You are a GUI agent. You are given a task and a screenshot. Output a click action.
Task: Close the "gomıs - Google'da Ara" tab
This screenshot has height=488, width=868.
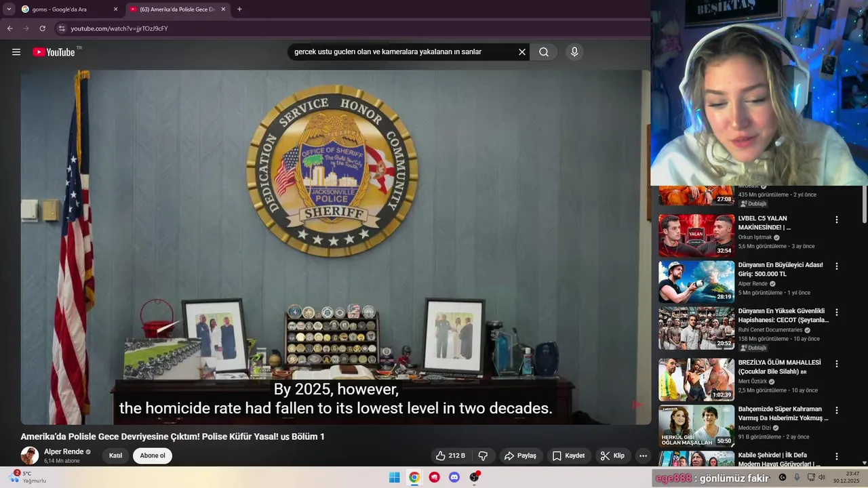click(115, 9)
